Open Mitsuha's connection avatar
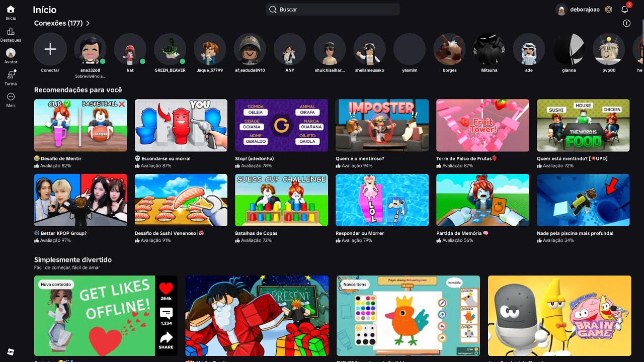Viewport: 644px width, 362px height. (x=489, y=49)
